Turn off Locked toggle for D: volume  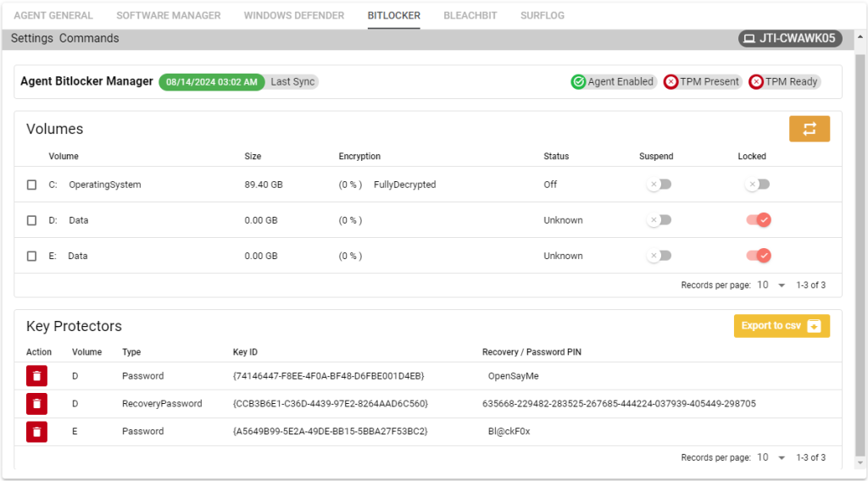[759, 220]
